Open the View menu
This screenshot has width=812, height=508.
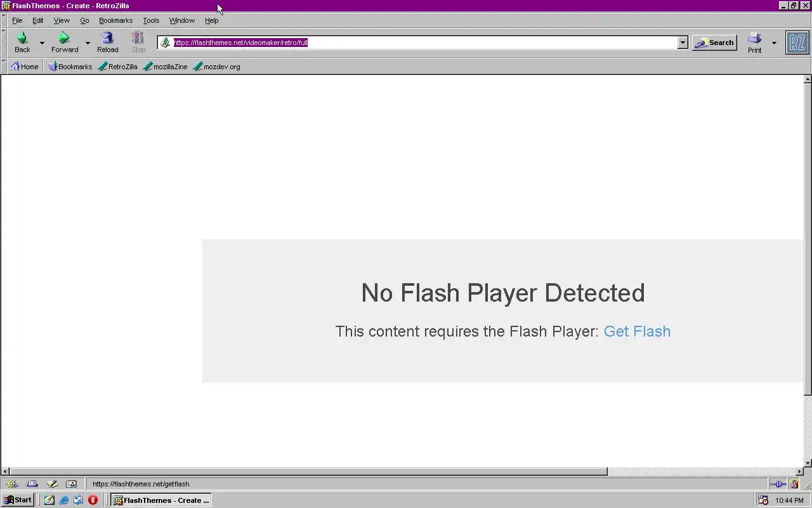coord(62,20)
